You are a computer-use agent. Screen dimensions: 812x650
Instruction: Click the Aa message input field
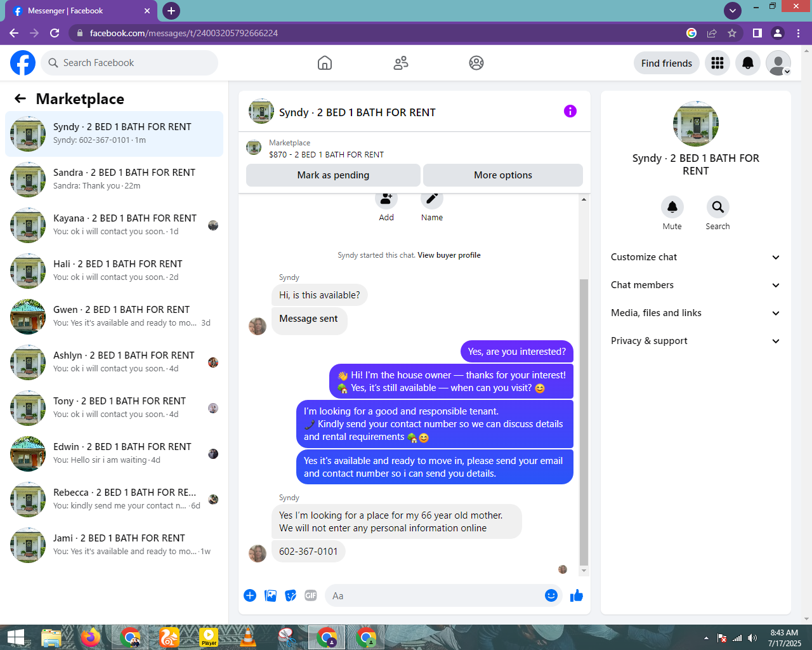point(433,595)
